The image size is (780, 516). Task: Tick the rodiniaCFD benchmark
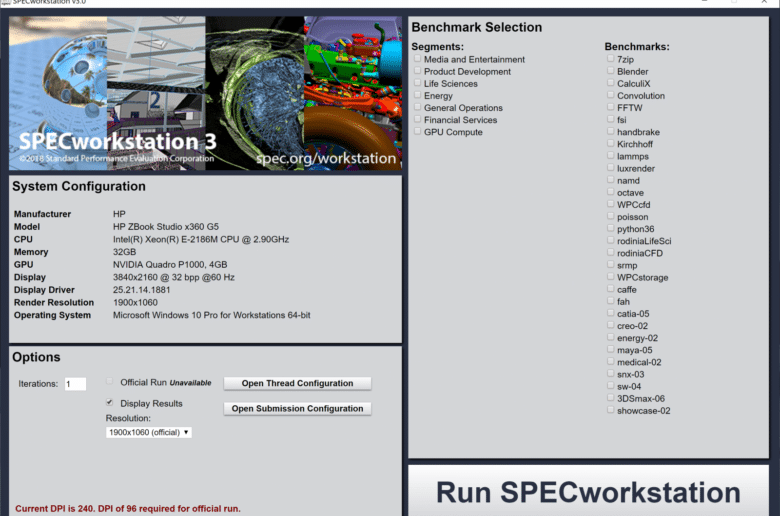coord(610,252)
